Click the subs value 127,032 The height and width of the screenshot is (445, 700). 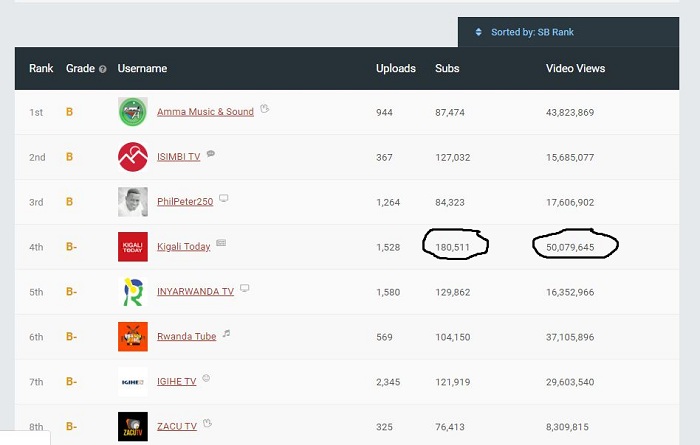point(453,158)
